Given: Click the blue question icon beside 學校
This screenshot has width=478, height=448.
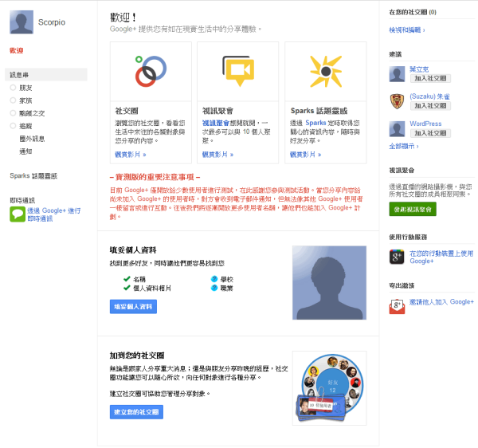Looking at the screenshot, I should [x=214, y=279].
